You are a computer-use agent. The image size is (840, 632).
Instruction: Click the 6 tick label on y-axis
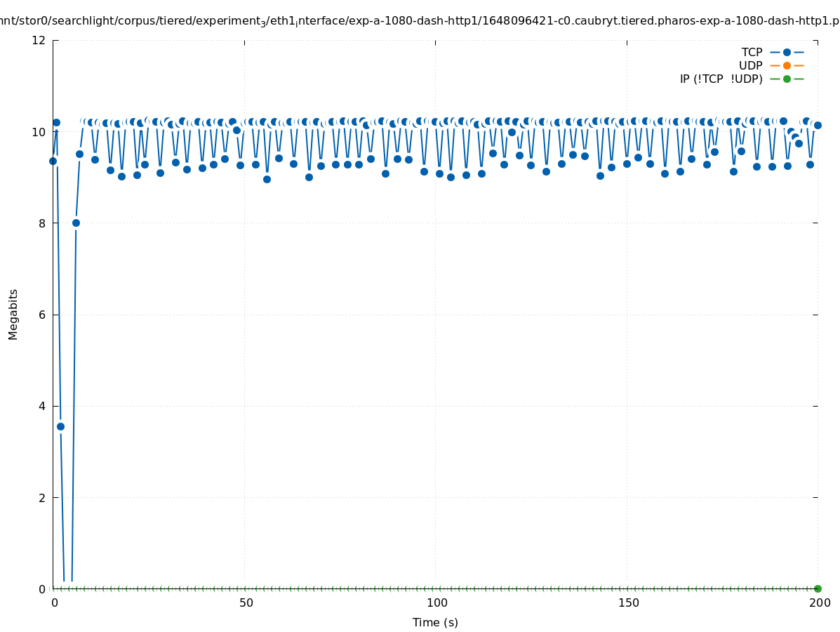pos(42,315)
